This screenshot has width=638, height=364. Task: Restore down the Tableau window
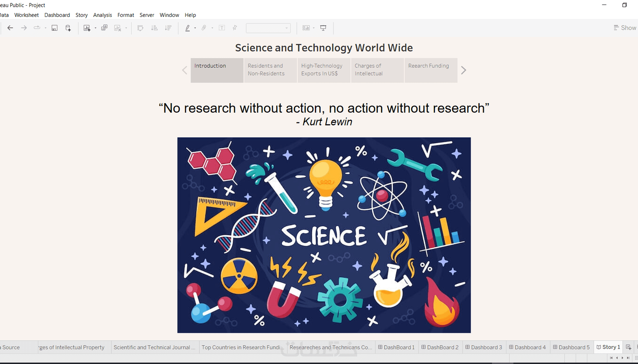(x=624, y=5)
